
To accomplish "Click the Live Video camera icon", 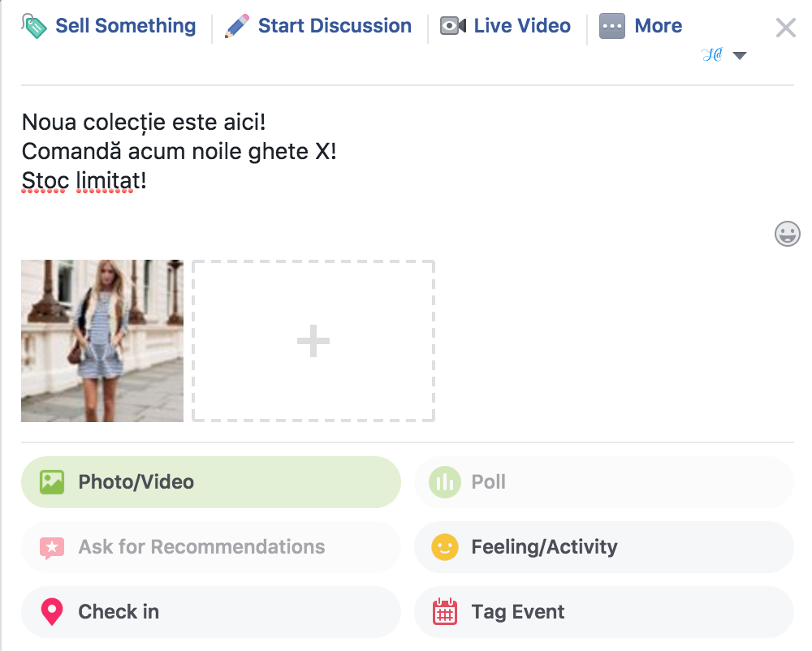I will click(453, 27).
